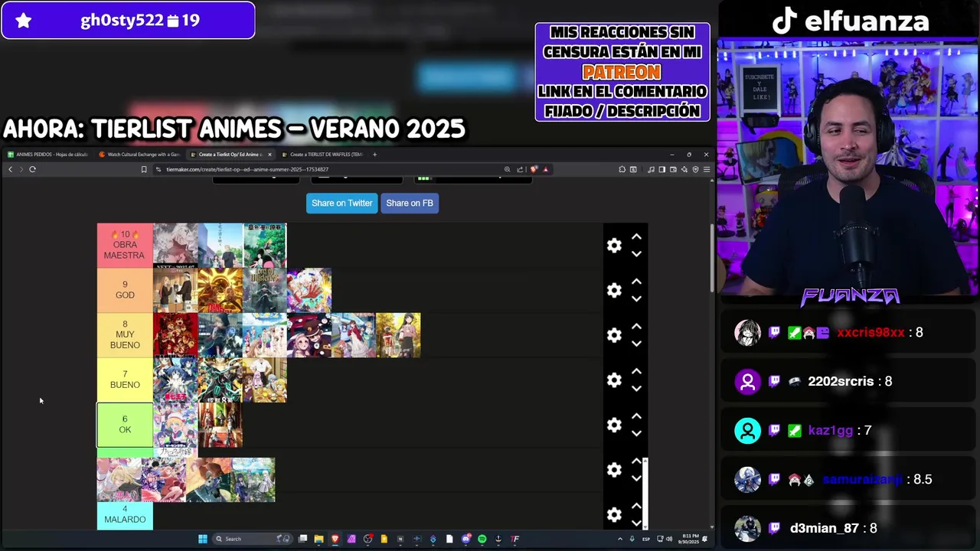
Task: Move Obra Maestra tier down
Action: pyautogui.click(x=636, y=253)
